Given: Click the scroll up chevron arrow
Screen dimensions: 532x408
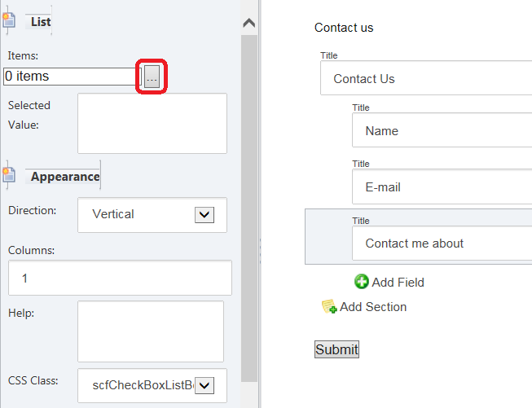Looking at the screenshot, I should click(249, 23).
